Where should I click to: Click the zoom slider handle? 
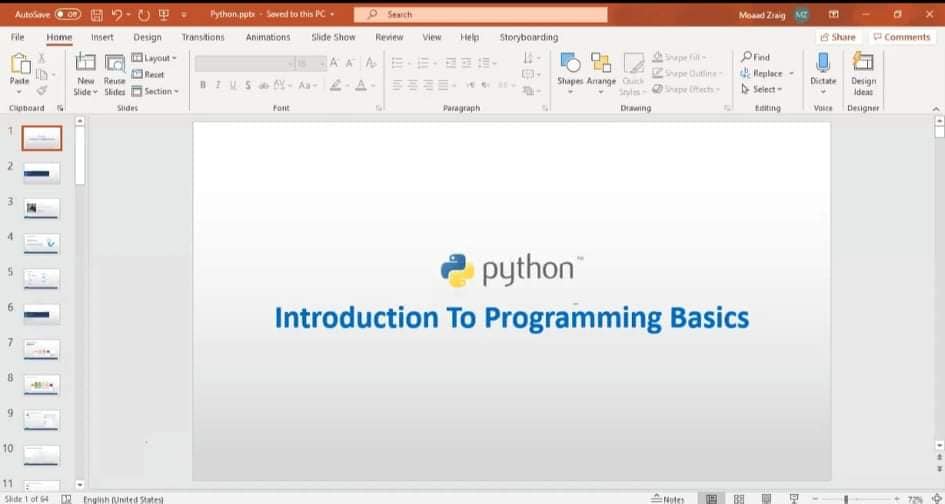(846, 499)
